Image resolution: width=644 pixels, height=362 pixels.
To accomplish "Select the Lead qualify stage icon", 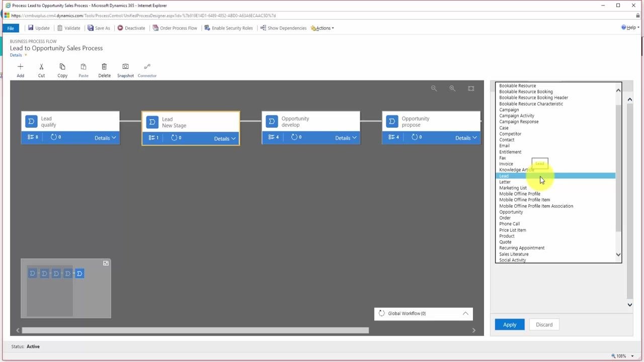I will [x=31, y=121].
